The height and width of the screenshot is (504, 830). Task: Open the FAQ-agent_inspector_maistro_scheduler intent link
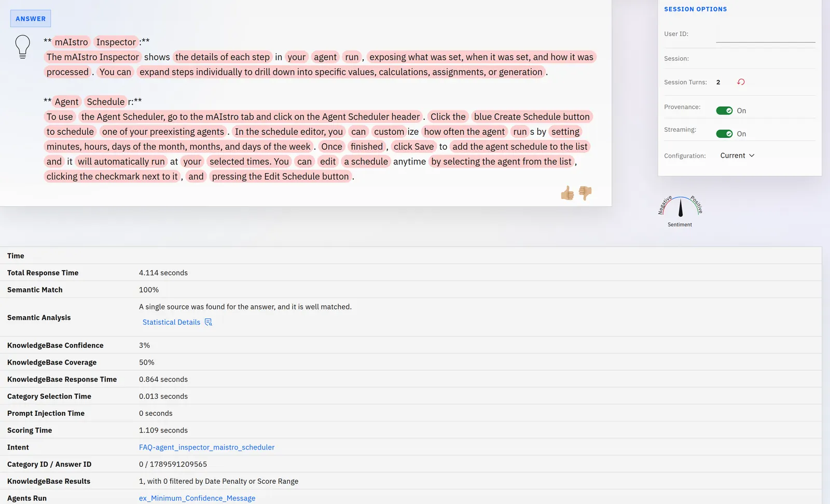(206, 447)
